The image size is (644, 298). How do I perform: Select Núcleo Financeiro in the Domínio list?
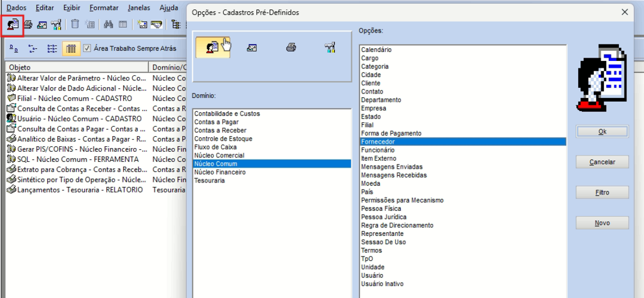click(x=272, y=172)
